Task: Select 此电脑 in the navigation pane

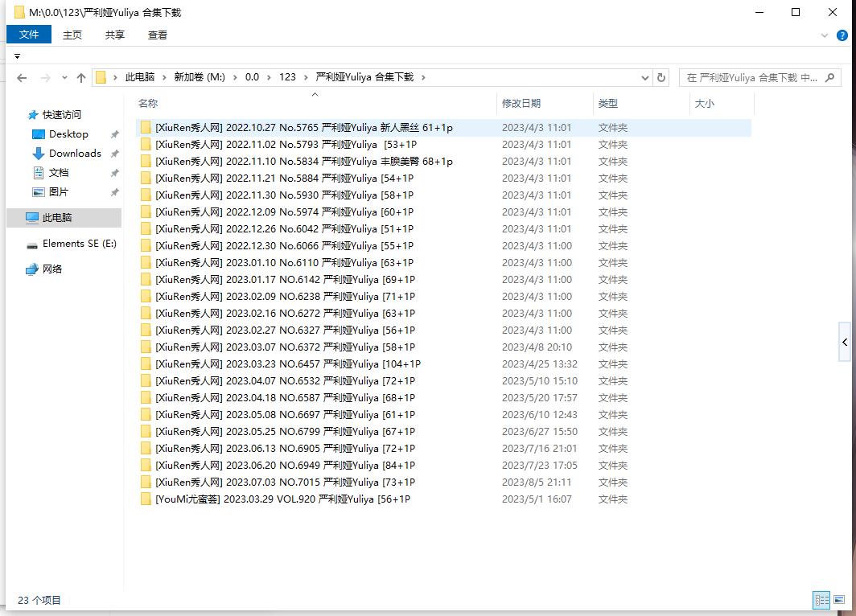Action: click(x=64, y=218)
